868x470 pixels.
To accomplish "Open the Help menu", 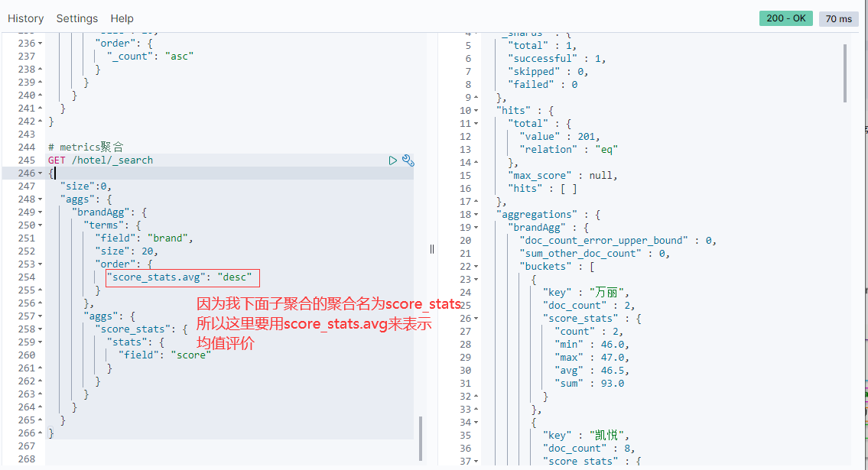I will (x=122, y=18).
